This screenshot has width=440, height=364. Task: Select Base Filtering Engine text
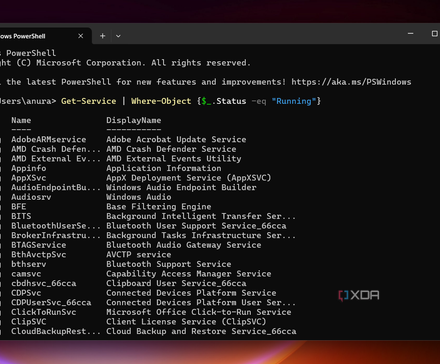pyautogui.click(x=159, y=207)
